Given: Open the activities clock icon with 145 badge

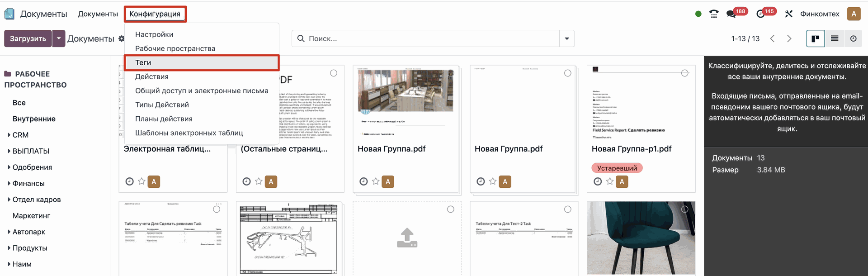Looking at the screenshot, I should coord(760,14).
